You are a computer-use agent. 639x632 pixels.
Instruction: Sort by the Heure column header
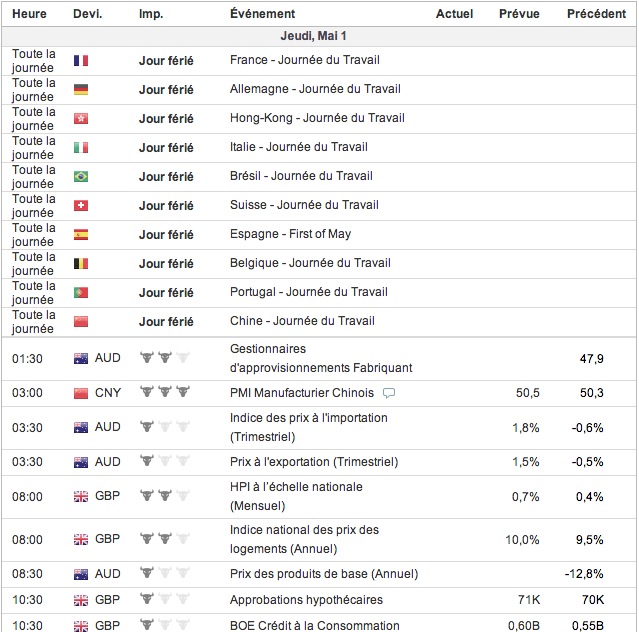click(x=30, y=14)
